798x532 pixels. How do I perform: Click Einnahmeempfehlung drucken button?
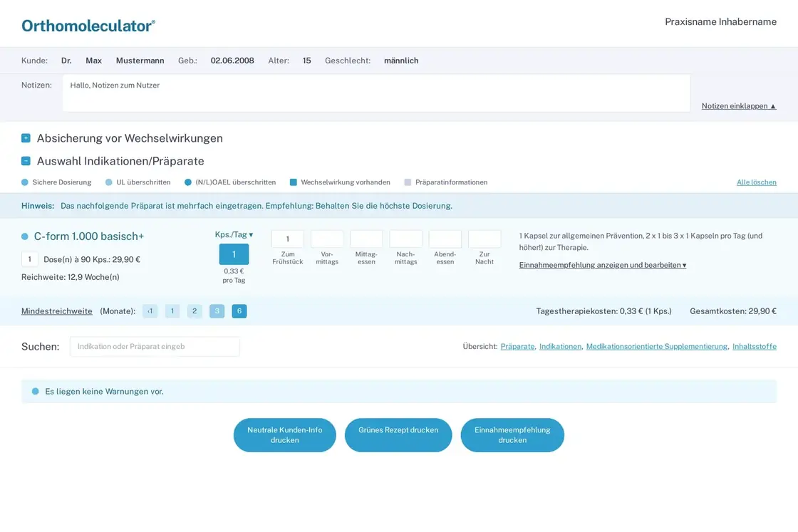tap(512, 435)
